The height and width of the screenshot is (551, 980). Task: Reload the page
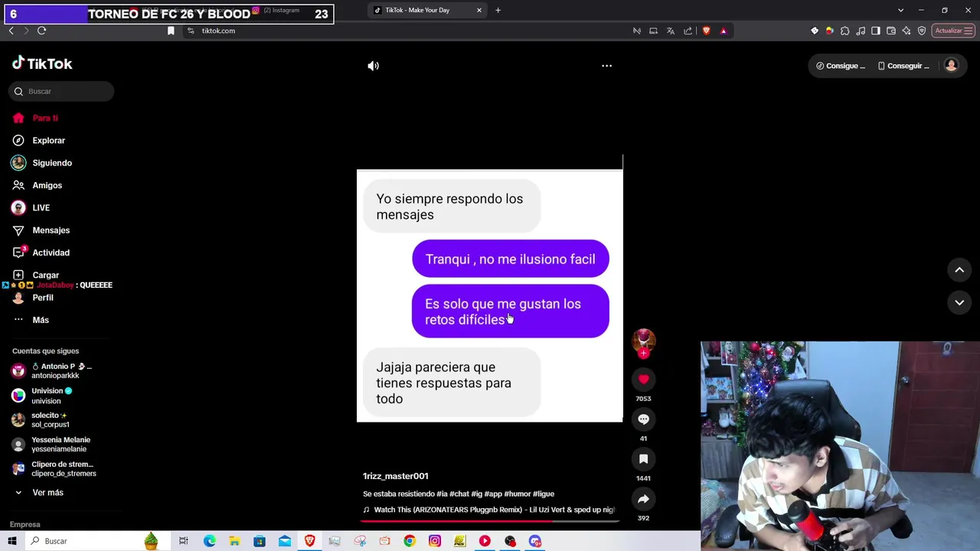pos(41,31)
